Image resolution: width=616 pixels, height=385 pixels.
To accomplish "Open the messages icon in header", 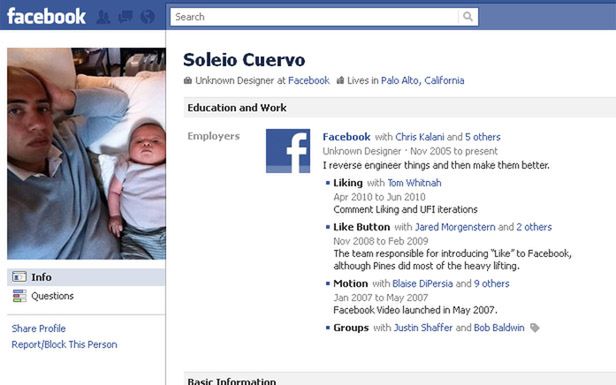I will click(x=126, y=16).
